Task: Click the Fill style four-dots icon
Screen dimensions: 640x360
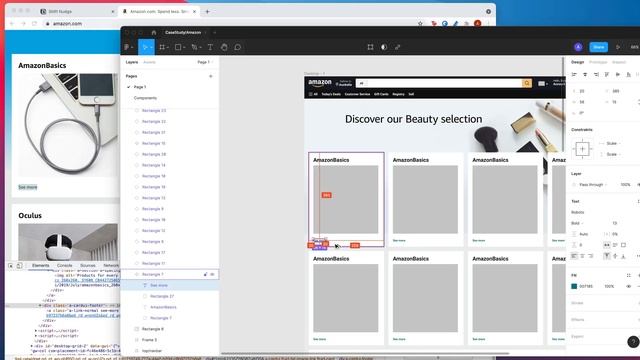Action: pyautogui.click(x=629, y=276)
